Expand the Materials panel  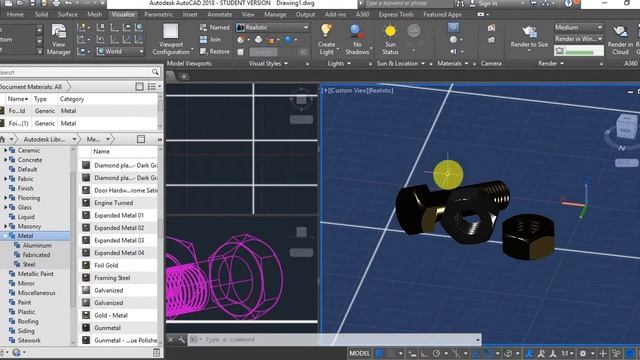(453, 63)
